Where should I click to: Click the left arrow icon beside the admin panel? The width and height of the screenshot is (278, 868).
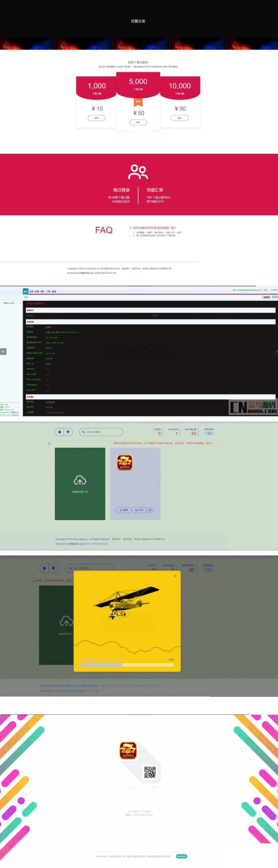[x=3, y=352]
